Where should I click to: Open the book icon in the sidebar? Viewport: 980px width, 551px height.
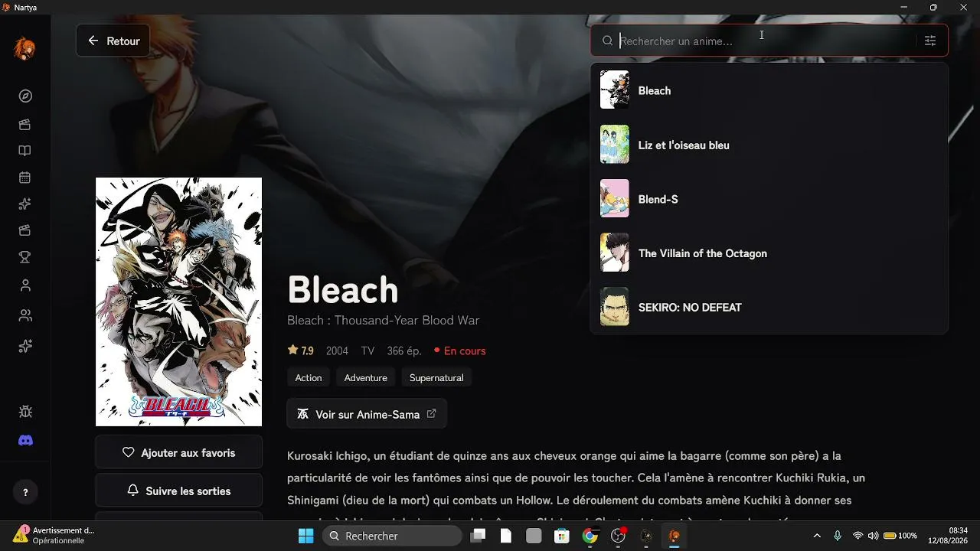(25, 151)
